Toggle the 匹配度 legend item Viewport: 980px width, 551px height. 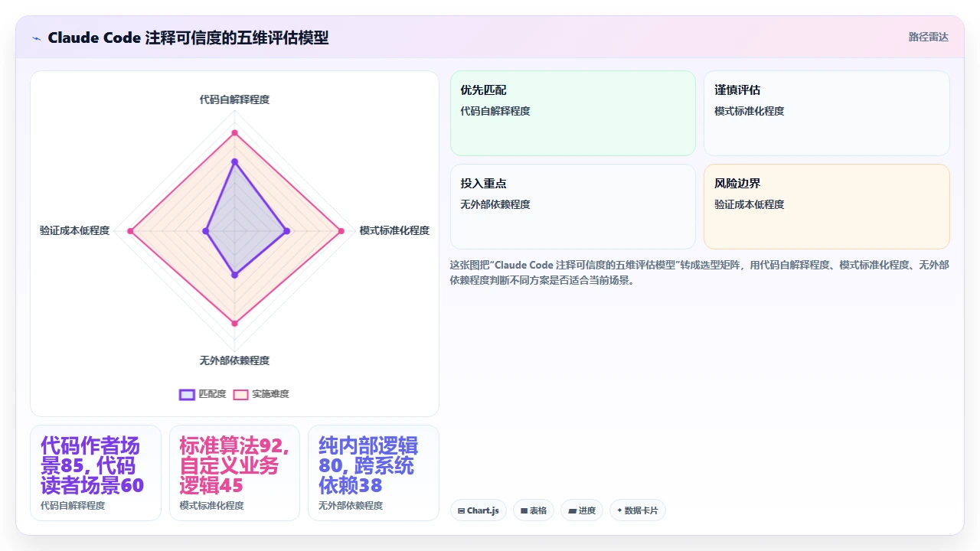(203, 394)
